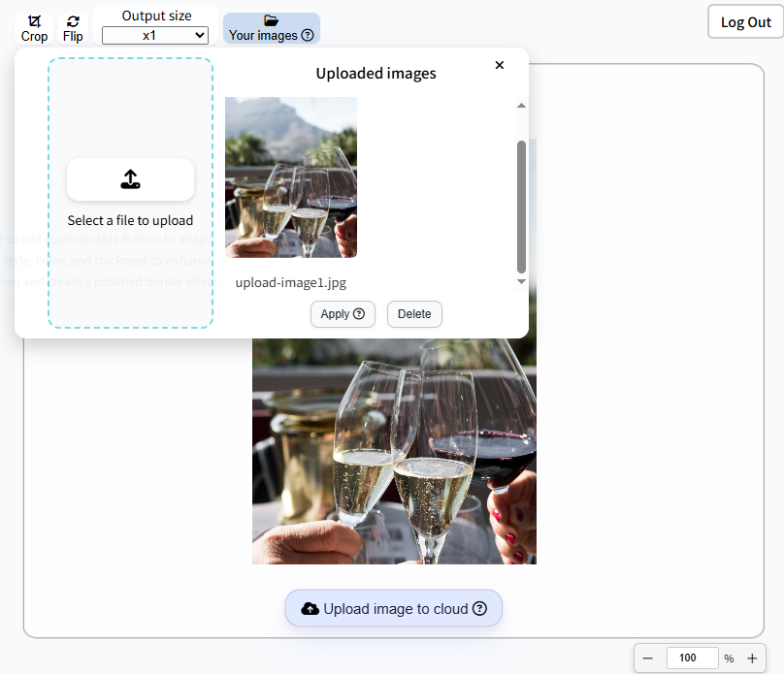
Task: Click the cloud upload icon
Action: click(310, 609)
